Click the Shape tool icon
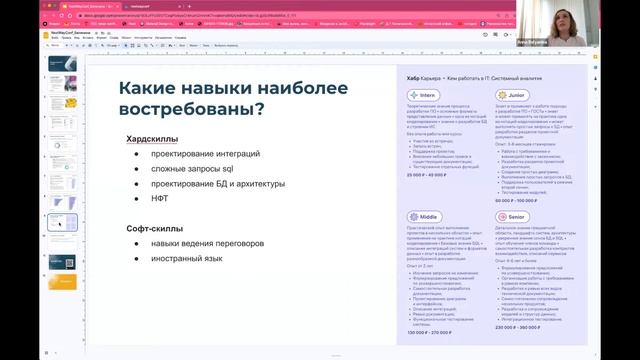This screenshot has width=640, height=360. 145,45
